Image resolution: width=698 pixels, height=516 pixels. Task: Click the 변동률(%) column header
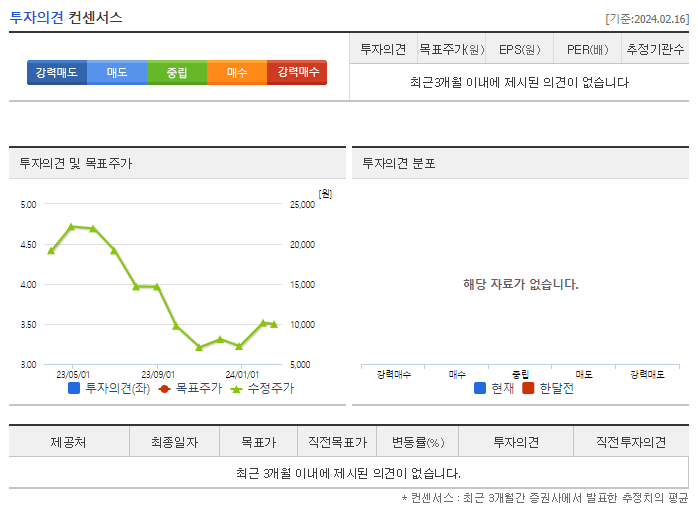click(x=418, y=442)
